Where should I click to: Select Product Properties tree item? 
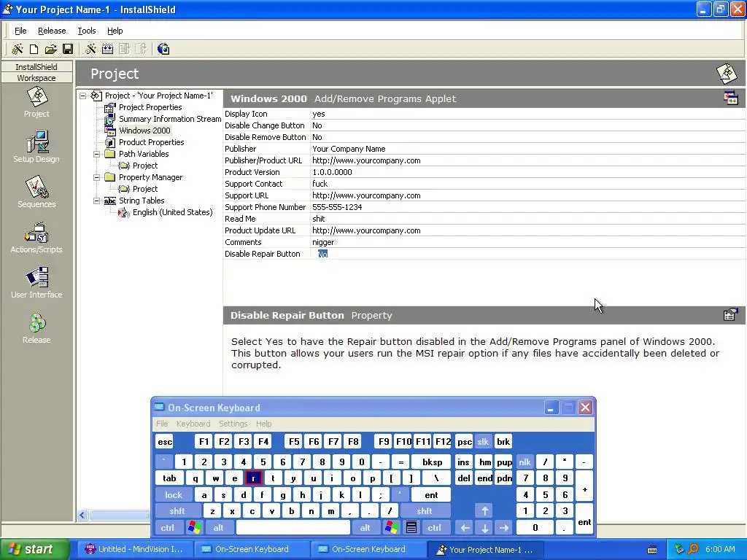pyautogui.click(x=151, y=142)
